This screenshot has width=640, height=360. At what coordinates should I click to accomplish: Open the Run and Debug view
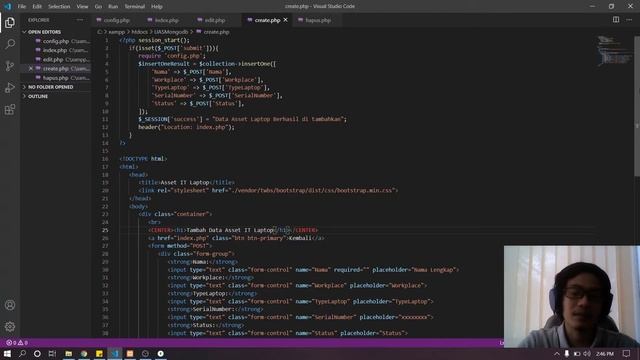pos(10,87)
